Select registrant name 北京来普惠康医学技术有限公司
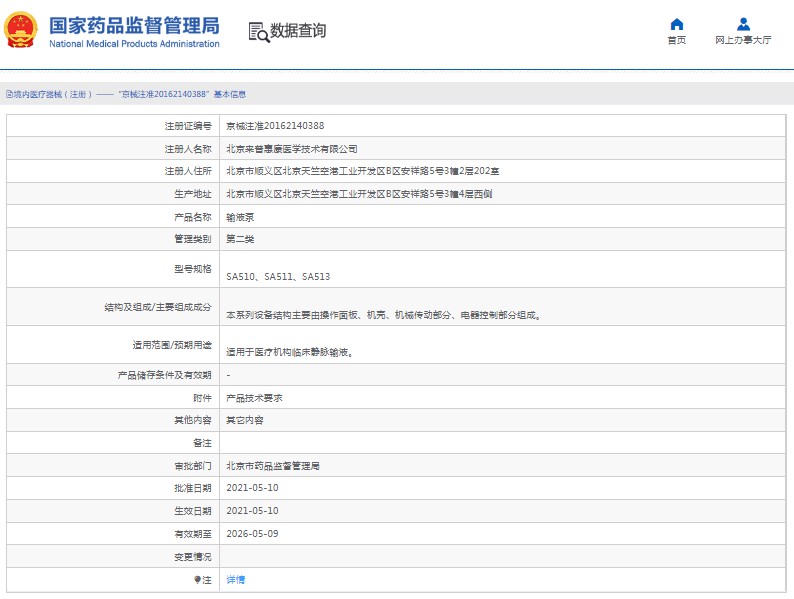This screenshot has height=599, width=794. (292, 149)
